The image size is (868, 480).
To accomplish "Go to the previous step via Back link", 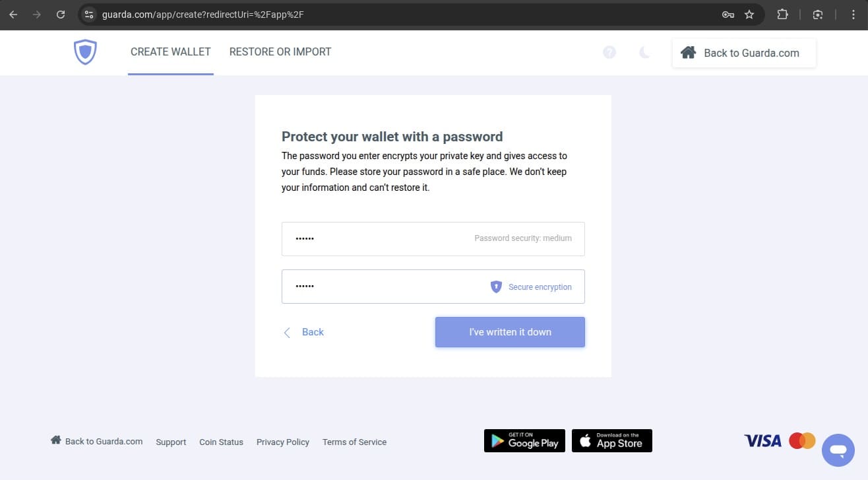I will coord(304,332).
